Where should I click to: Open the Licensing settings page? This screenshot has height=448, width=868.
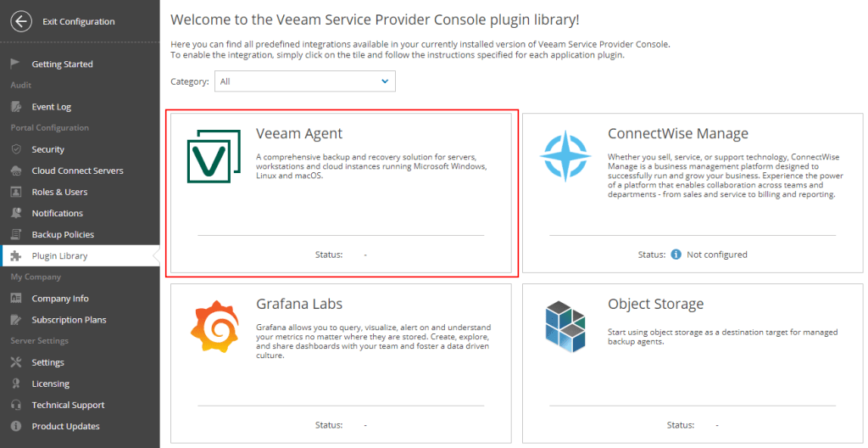click(50, 384)
